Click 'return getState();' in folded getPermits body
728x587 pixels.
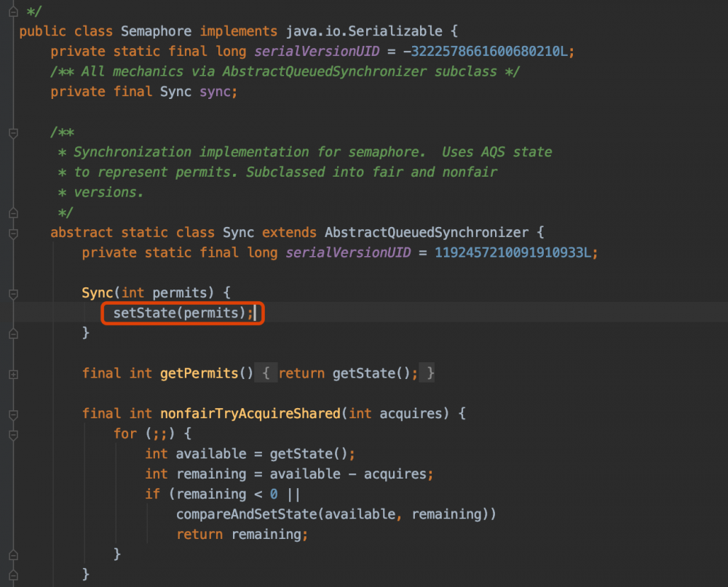click(x=348, y=373)
